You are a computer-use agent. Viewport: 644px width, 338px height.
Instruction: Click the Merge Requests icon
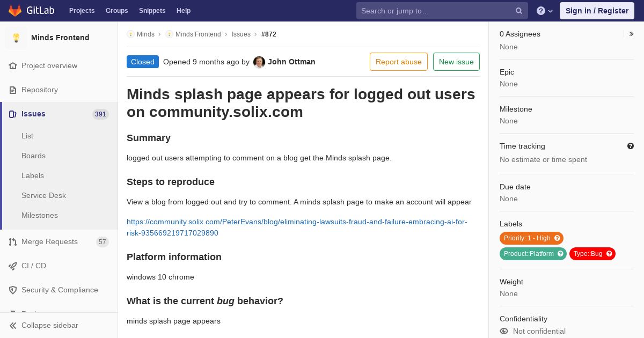pyautogui.click(x=13, y=242)
